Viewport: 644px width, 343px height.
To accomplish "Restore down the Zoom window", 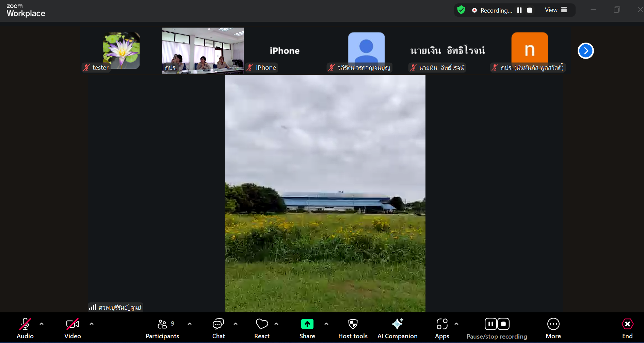I will 617,10.
